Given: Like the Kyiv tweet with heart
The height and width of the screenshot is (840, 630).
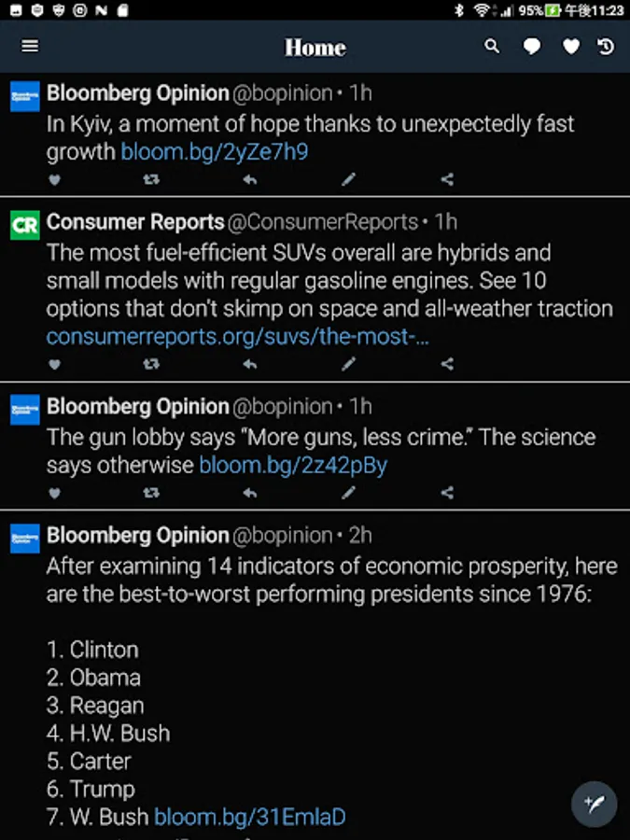Looking at the screenshot, I should (54, 179).
